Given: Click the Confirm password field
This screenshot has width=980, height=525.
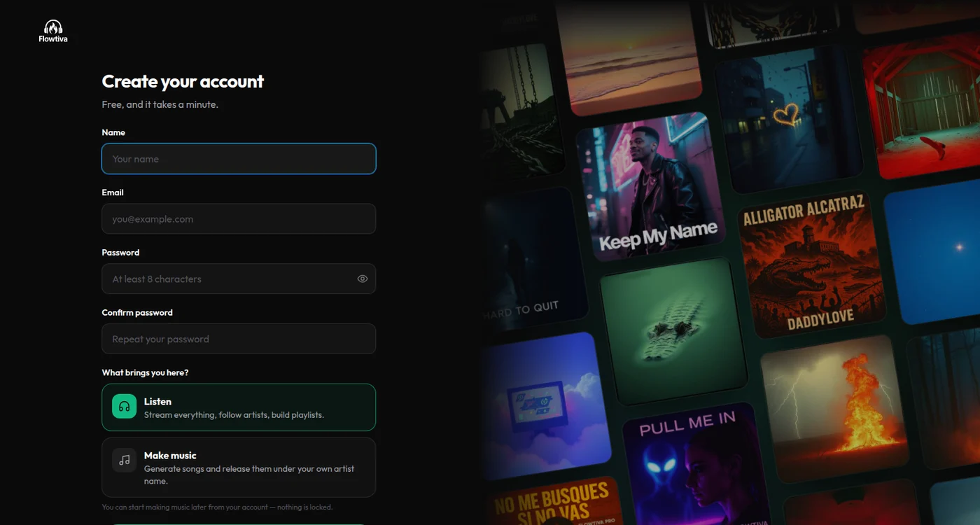Looking at the screenshot, I should (x=239, y=339).
